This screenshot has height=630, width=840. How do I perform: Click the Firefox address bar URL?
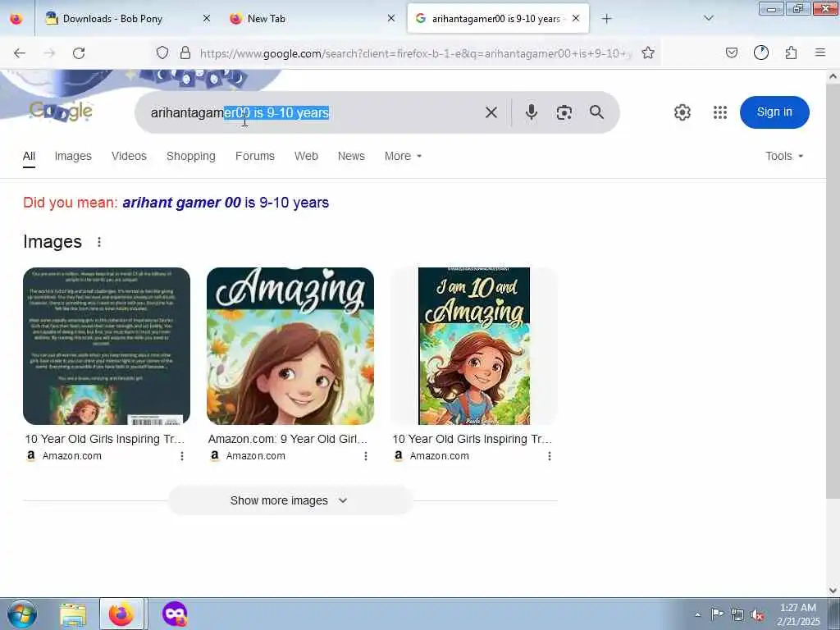pos(416,53)
